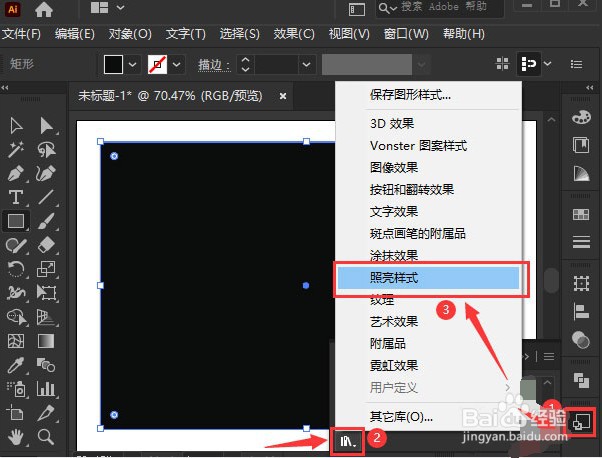This screenshot has width=602, height=458.
Task: Open the stroke weight dropdown
Action: tap(306, 64)
